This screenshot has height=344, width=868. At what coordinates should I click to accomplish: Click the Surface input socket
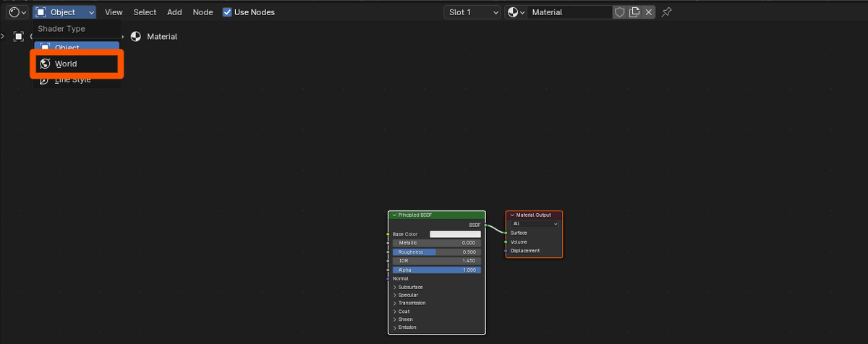coord(506,233)
